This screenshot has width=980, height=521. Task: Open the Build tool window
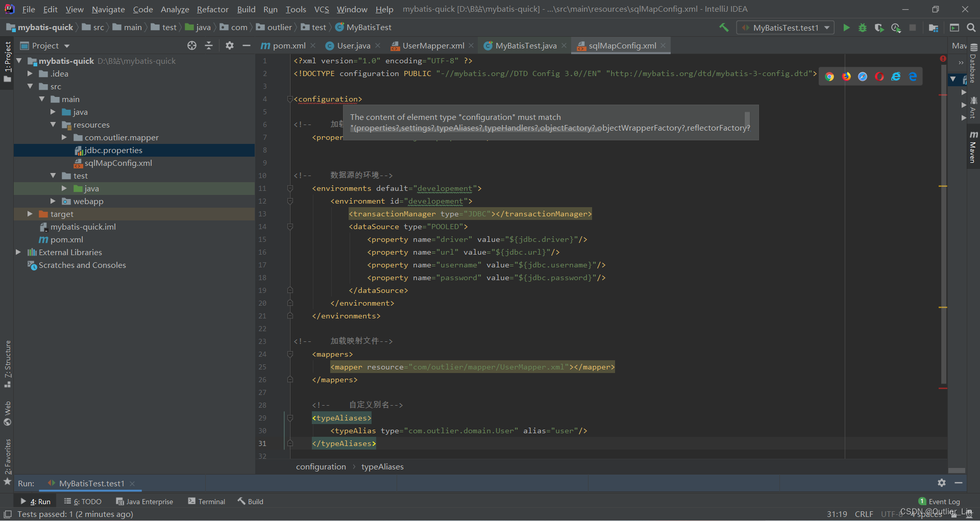click(x=251, y=502)
